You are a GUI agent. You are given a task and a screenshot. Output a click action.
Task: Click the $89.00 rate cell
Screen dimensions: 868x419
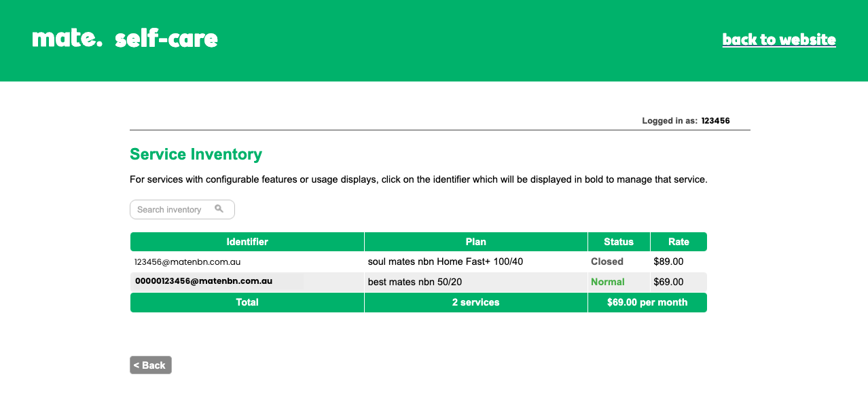[x=668, y=261]
